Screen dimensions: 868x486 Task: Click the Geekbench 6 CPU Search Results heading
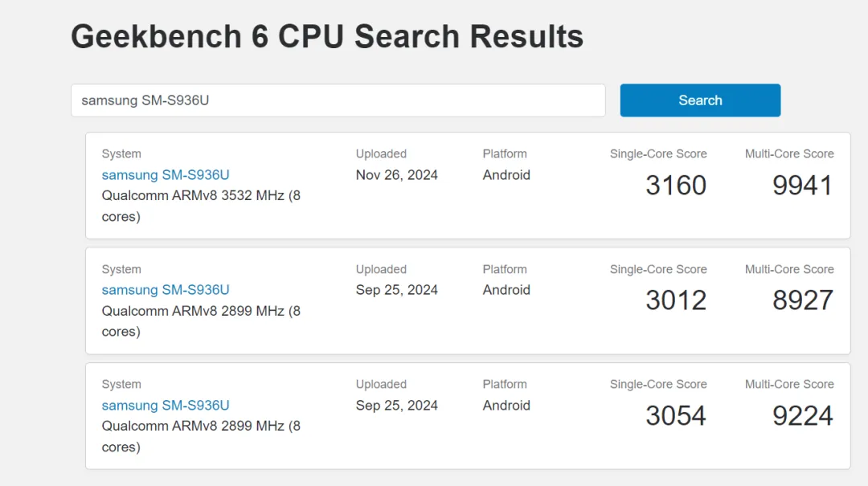tap(327, 36)
